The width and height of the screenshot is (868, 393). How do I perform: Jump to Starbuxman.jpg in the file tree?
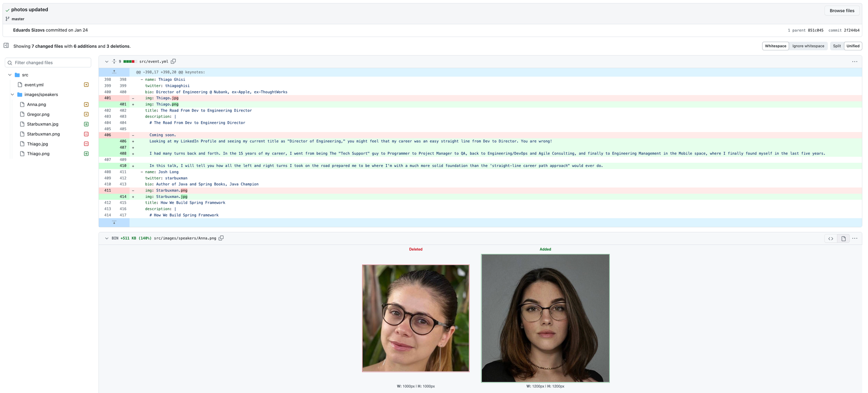click(43, 124)
